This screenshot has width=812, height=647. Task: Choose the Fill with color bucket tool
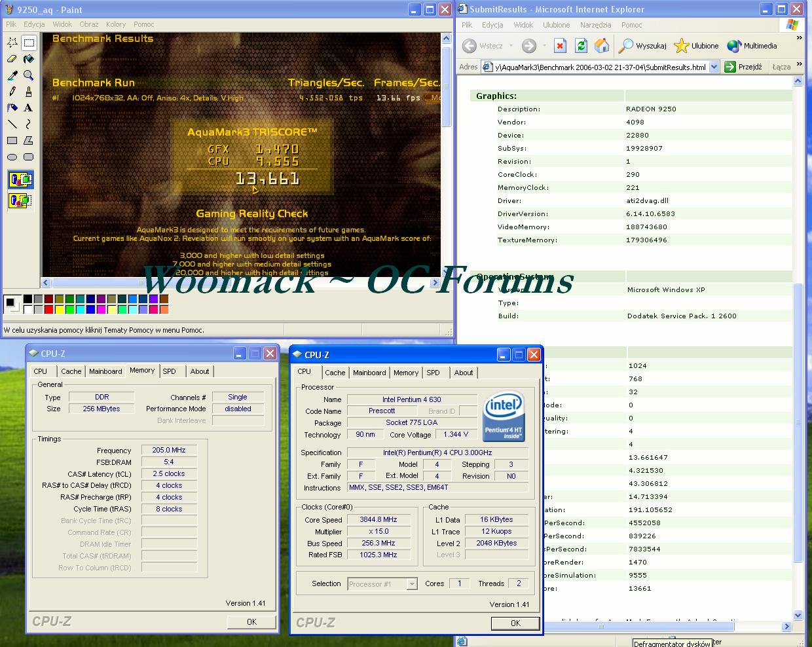(x=29, y=59)
